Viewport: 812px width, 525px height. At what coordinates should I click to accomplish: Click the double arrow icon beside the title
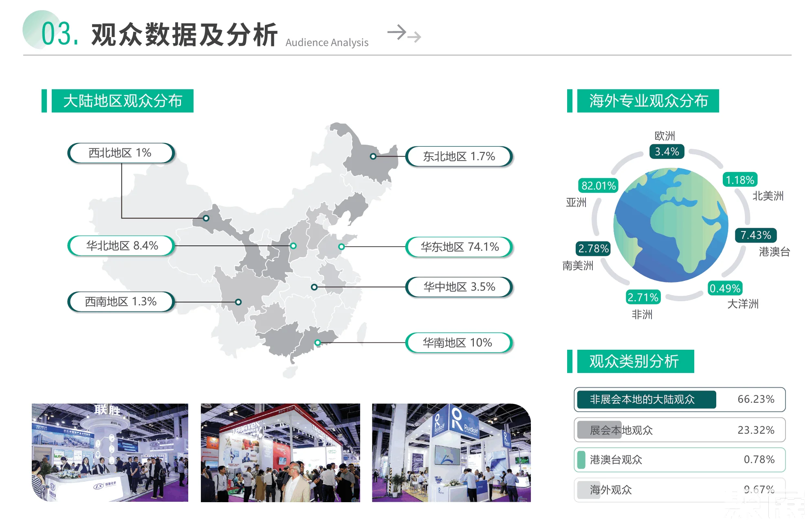[404, 33]
